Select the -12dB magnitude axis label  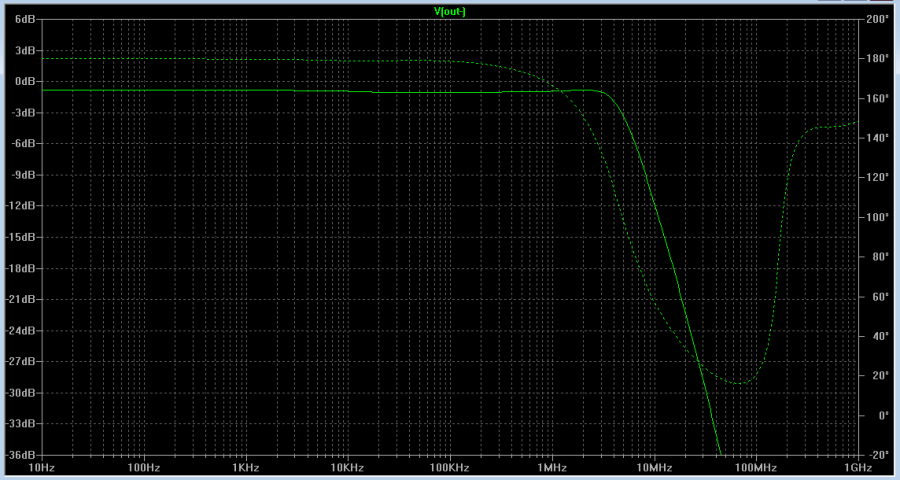coord(21,206)
